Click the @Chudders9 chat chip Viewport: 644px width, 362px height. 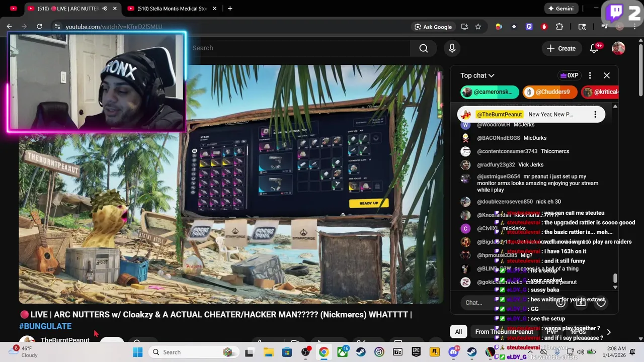(549, 92)
